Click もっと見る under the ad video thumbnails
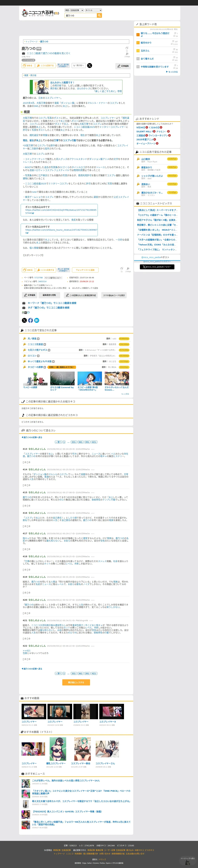198x868 pixels. click(125, 394)
